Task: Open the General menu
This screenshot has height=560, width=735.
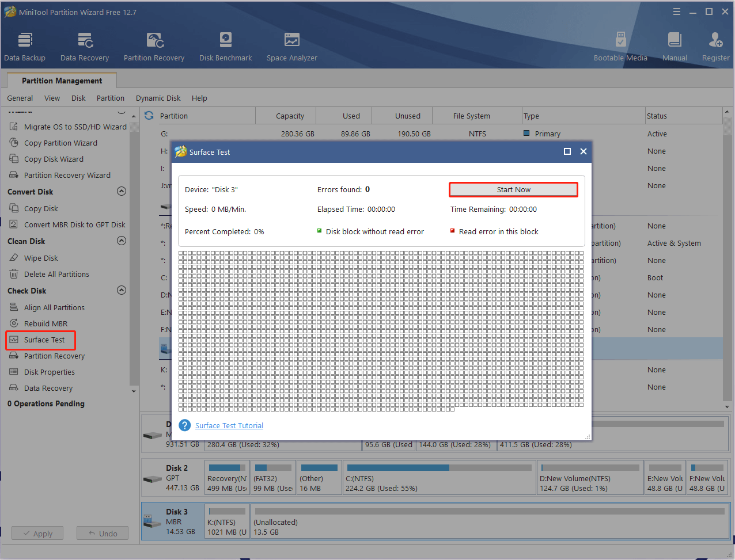Action: pyautogui.click(x=20, y=98)
